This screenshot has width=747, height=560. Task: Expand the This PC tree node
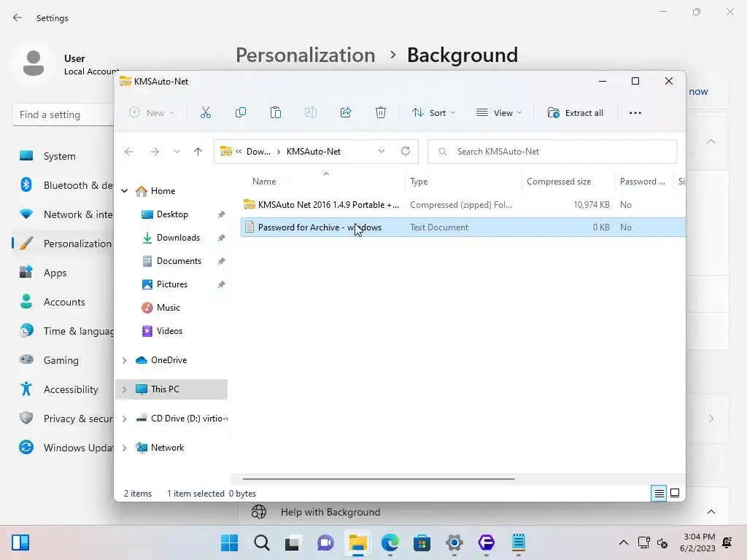124,389
